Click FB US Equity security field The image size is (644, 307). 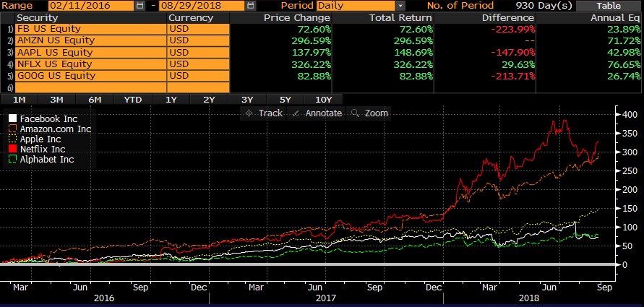click(90, 29)
